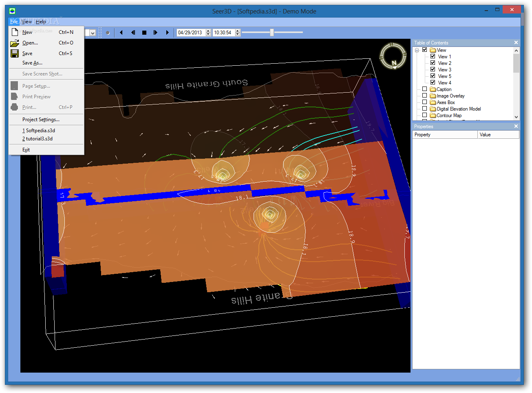Viewport: 532px width, 393px height.
Task: Click the Table of Contents scrollbar thumb
Action: [516, 64]
